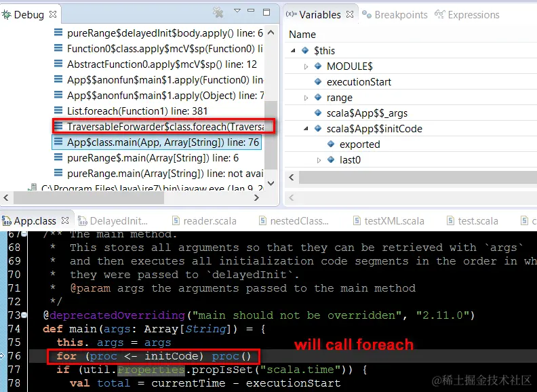Screen dimensions: 537x392
Task: Select App$$anonfun$main$1.apply(Object) stack frame
Action: (x=165, y=95)
